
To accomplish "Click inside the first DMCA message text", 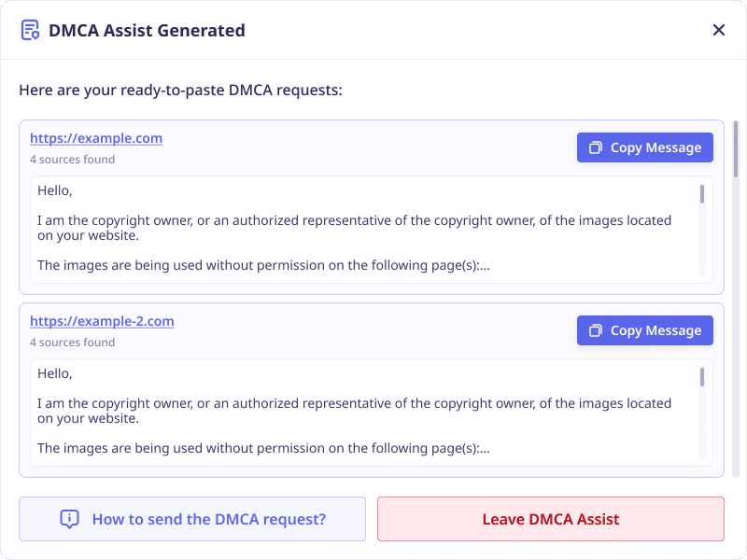I will (x=364, y=230).
